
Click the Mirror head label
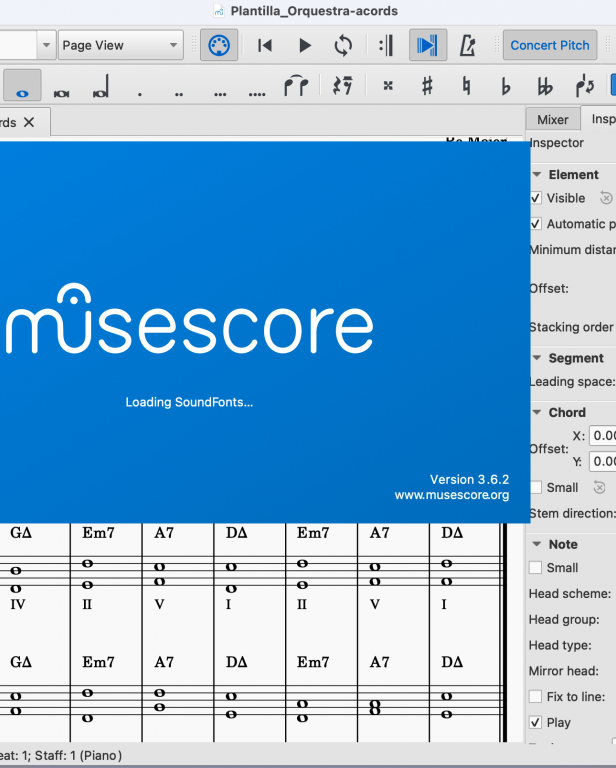point(564,671)
